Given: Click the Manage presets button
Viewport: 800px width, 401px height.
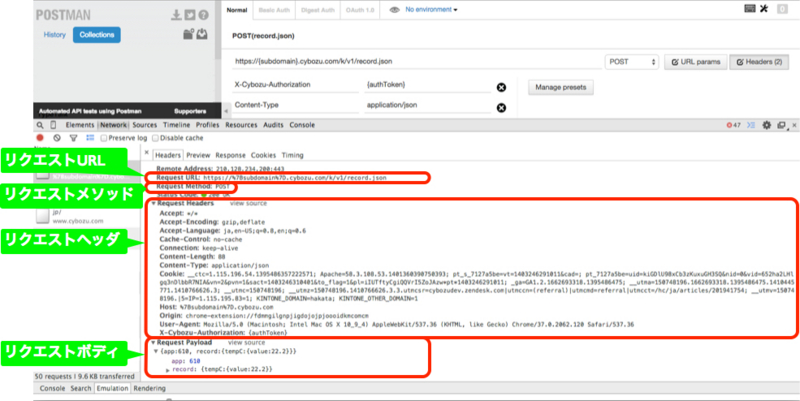Looking at the screenshot, I should [x=560, y=88].
